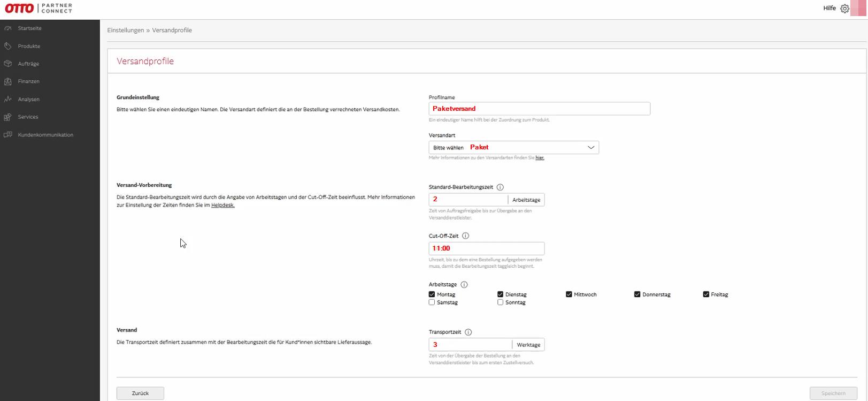Focus the Transportzeit Werktage field
This screenshot has width=868, height=401.
pos(470,345)
